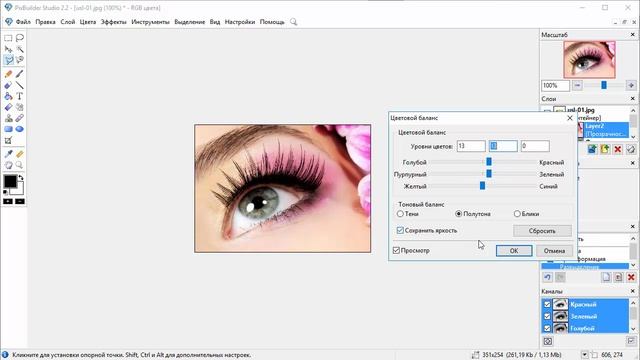Viewport: 640px width, 360px height.
Task: Click the Сбросить reset button
Action: pyautogui.click(x=542, y=231)
